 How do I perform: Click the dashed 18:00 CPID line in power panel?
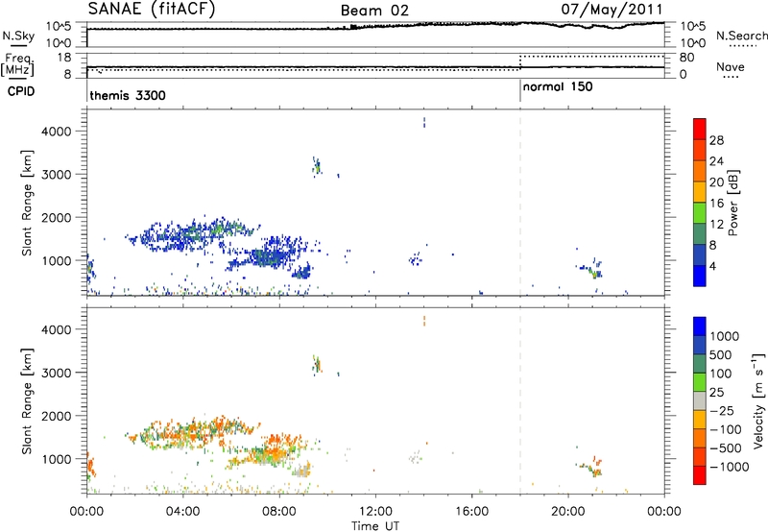[x=520, y=203]
